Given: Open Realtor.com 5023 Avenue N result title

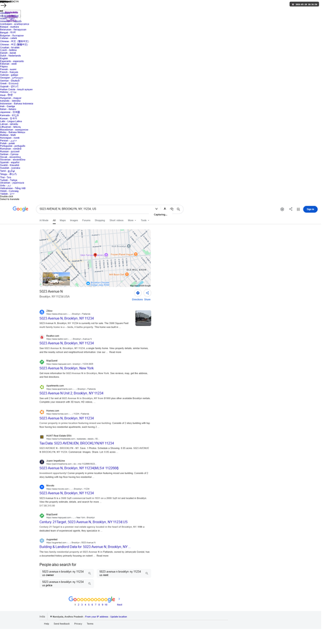Looking at the screenshot, I should point(67,343).
